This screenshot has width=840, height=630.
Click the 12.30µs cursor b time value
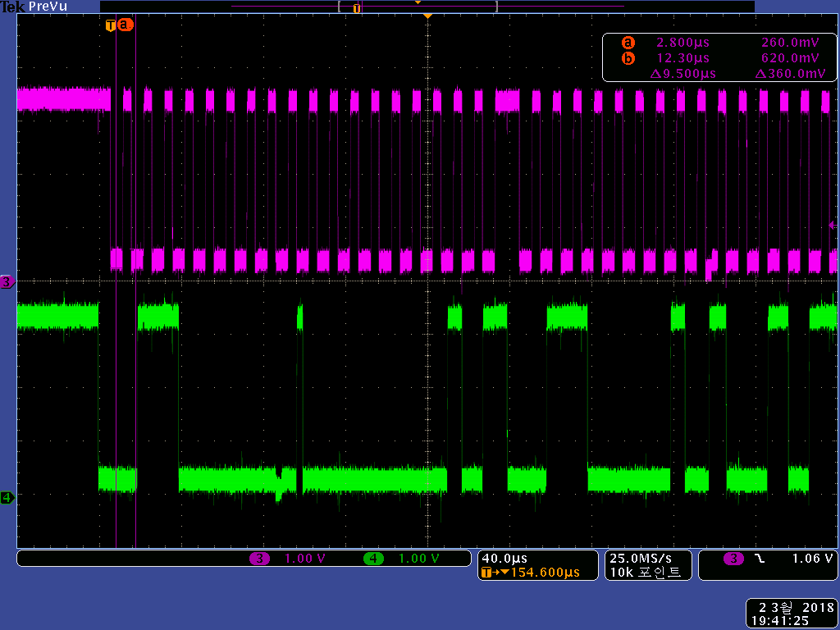[x=683, y=58]
